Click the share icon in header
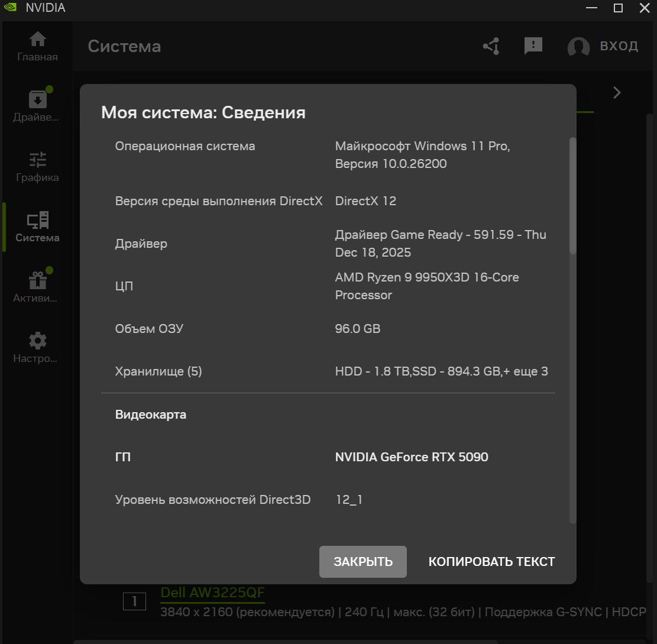 pos(491,46)
